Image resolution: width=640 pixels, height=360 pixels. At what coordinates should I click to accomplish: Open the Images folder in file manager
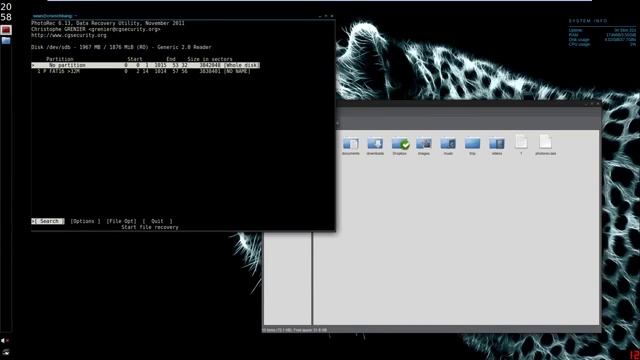pyautogui.click(x=424, y=144)
